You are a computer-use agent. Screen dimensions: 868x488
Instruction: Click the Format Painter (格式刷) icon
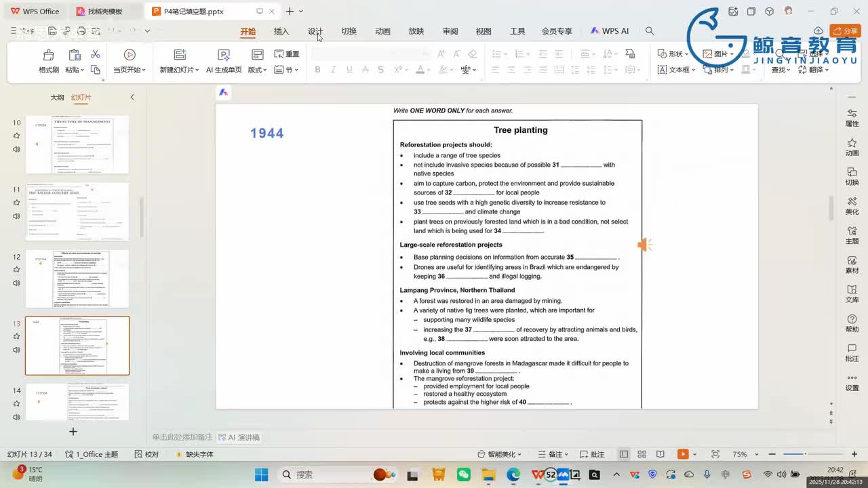click(x=48, y=55)
